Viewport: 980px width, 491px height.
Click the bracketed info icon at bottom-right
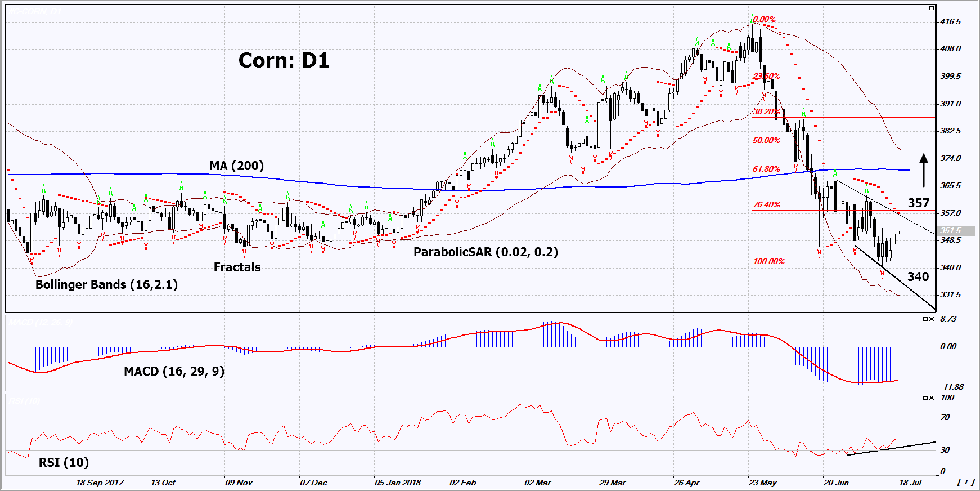pyautogui.click(x=965, y=482)
